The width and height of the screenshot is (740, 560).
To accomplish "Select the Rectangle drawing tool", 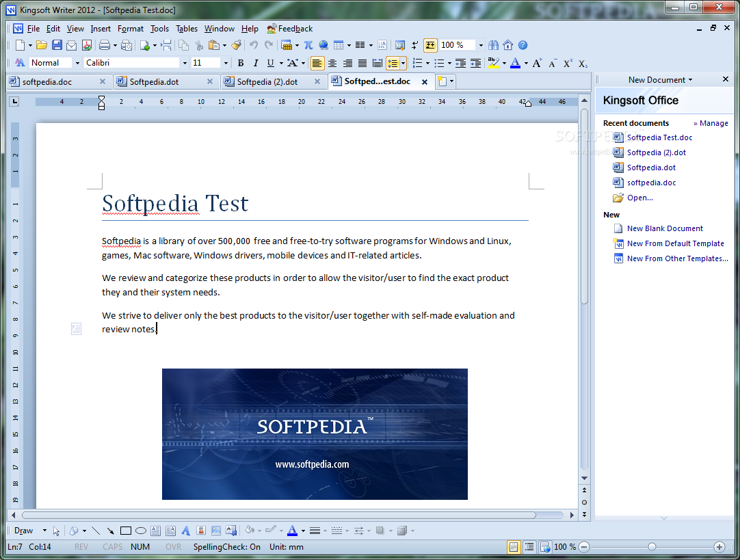I will pyautogui.click(x=126, y=531).
